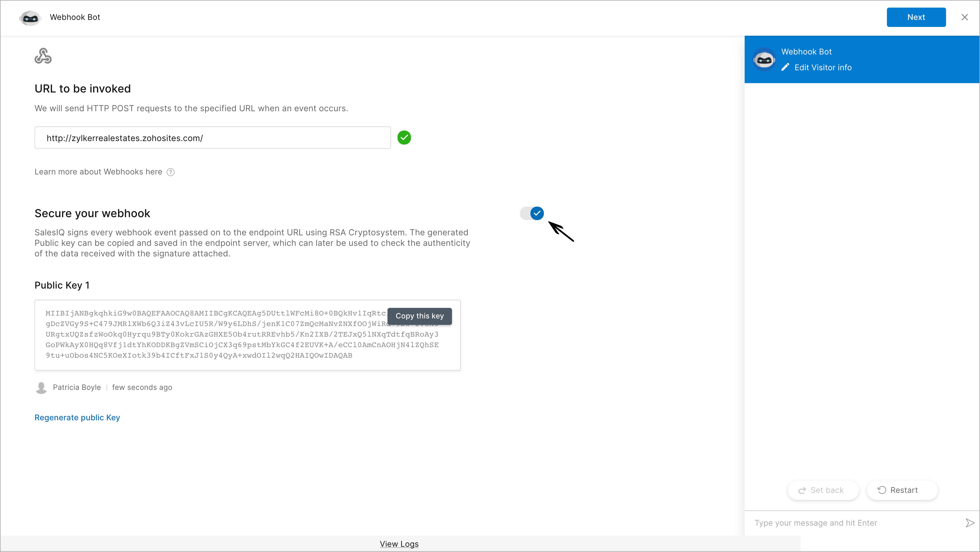Click the bot avatar in chat preview header
This screenshot has width=980, height=552.
coord(764,60)
